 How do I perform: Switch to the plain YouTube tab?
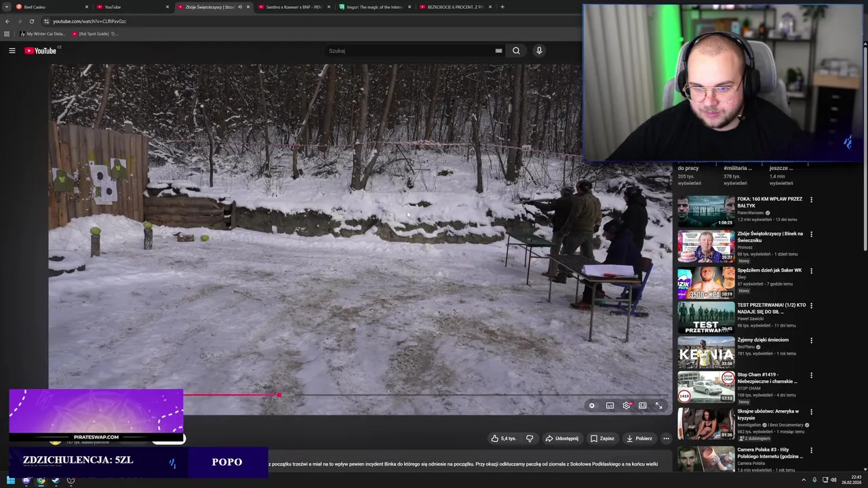point(133,7)
